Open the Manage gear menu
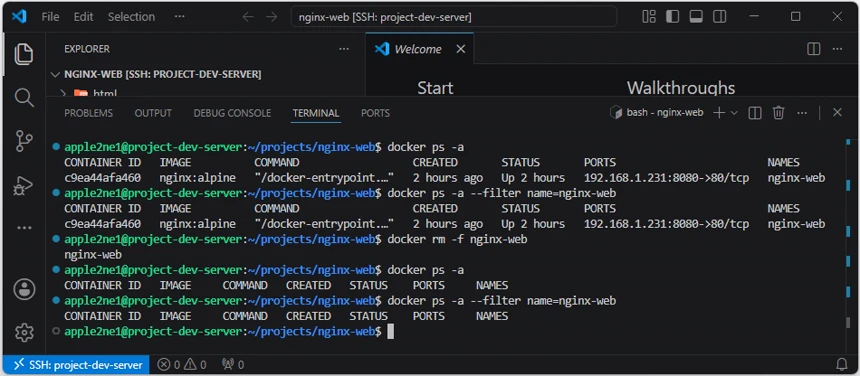Viewport: 860px width, 376px height. (24, 332)
